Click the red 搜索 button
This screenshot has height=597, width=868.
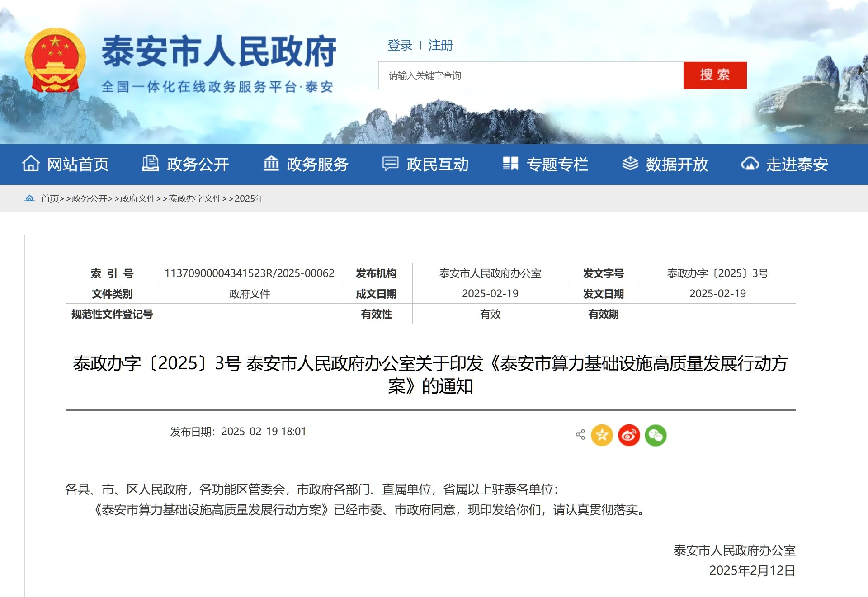715,75
